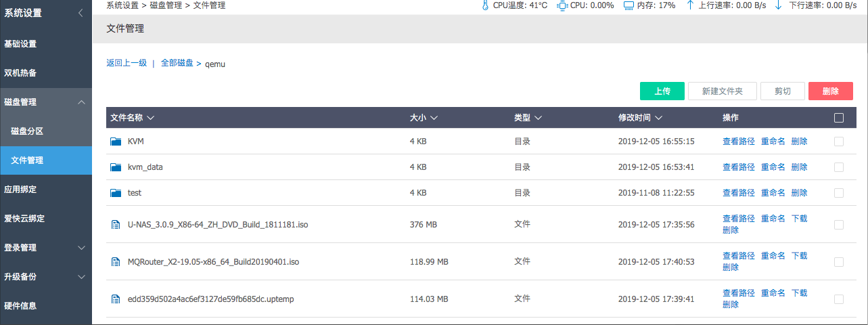This screenshot has height=325, width=868.
Task: Click 全部磁盘 breadcrumb link
Action: pyautogui.click(x=177, y=63)
